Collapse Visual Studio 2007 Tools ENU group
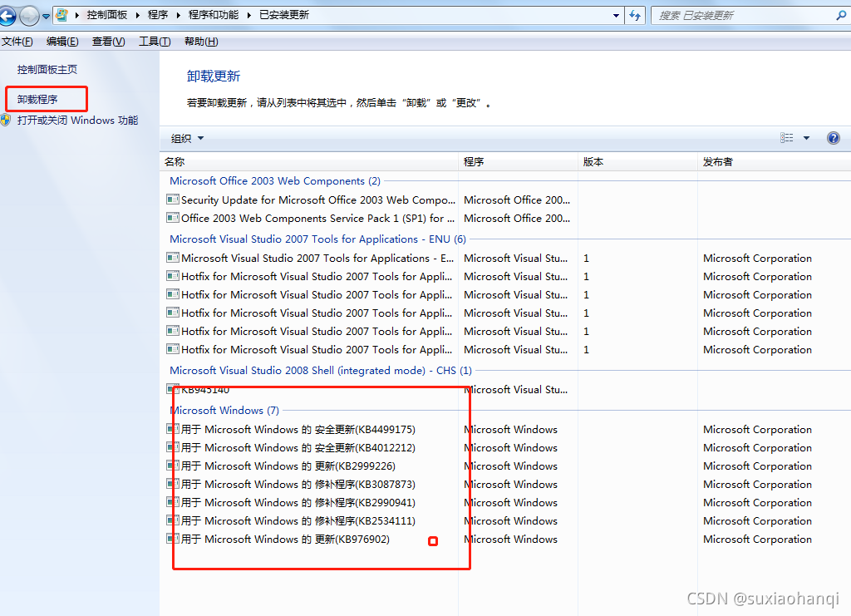 click(318, 239)
